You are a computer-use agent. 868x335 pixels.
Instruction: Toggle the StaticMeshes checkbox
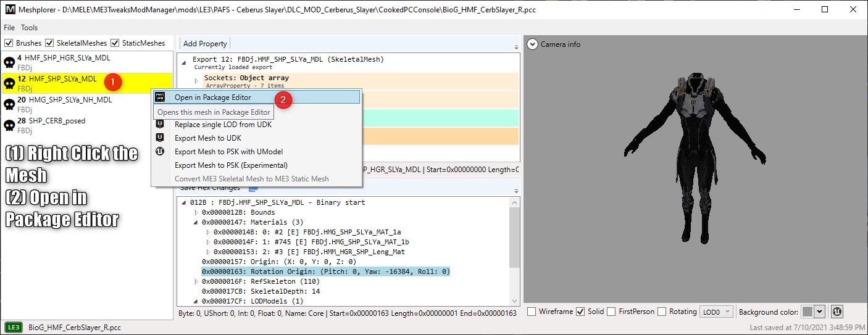[x=115, y=43]
